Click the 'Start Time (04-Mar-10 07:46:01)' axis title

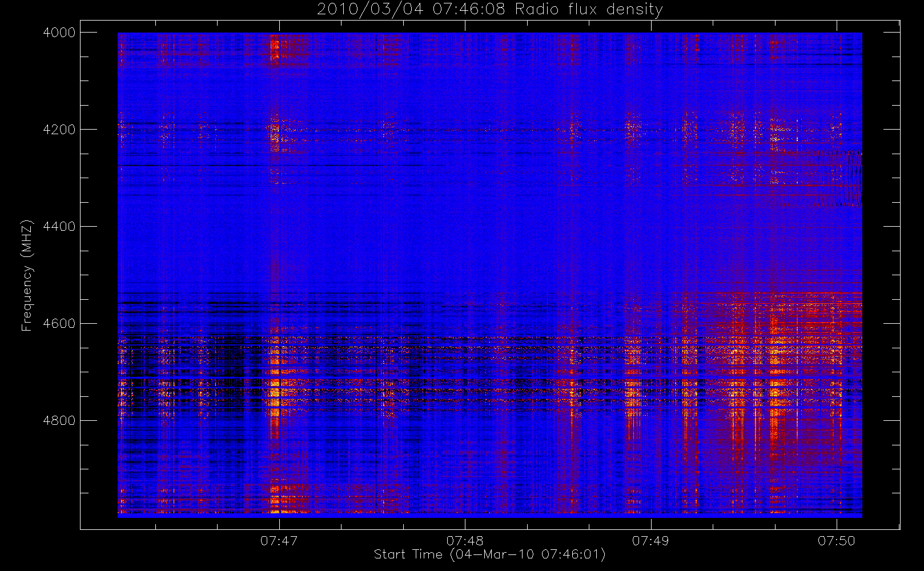490,554
